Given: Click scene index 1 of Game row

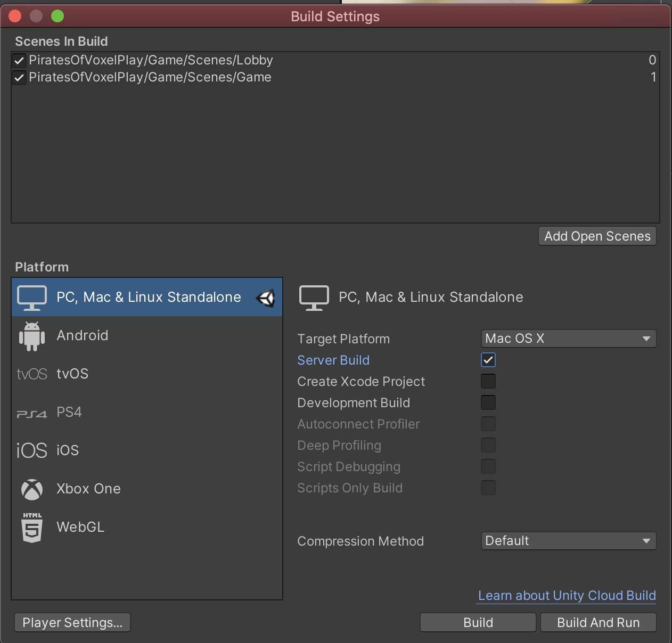Looking at the screenshot, I should tap(653, 77).
